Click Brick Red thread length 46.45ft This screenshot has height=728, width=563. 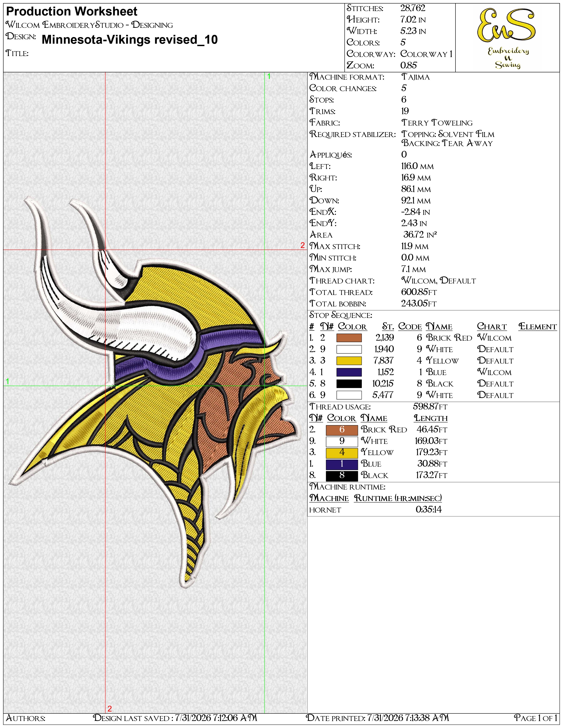click(x=432, y=430)
